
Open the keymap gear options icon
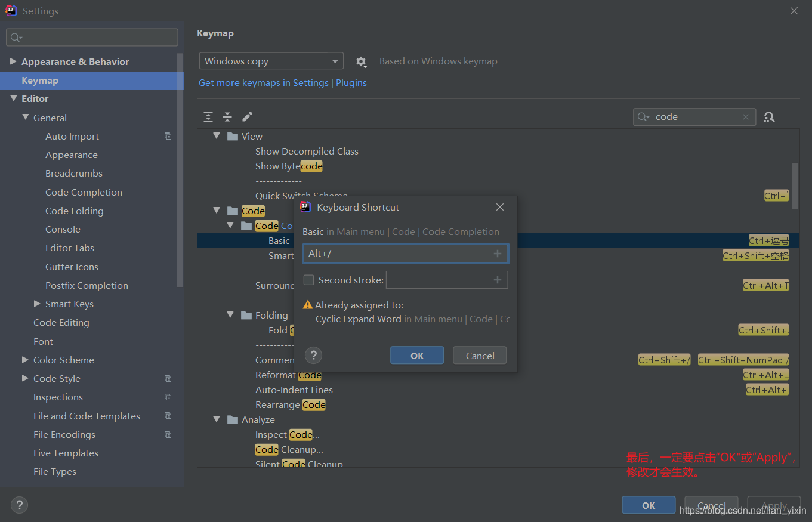click(x=361, y=61)
